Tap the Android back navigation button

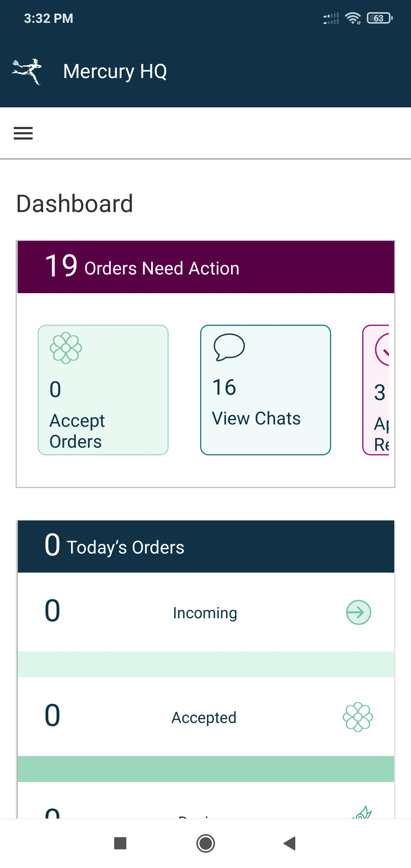tap(290, 843)
